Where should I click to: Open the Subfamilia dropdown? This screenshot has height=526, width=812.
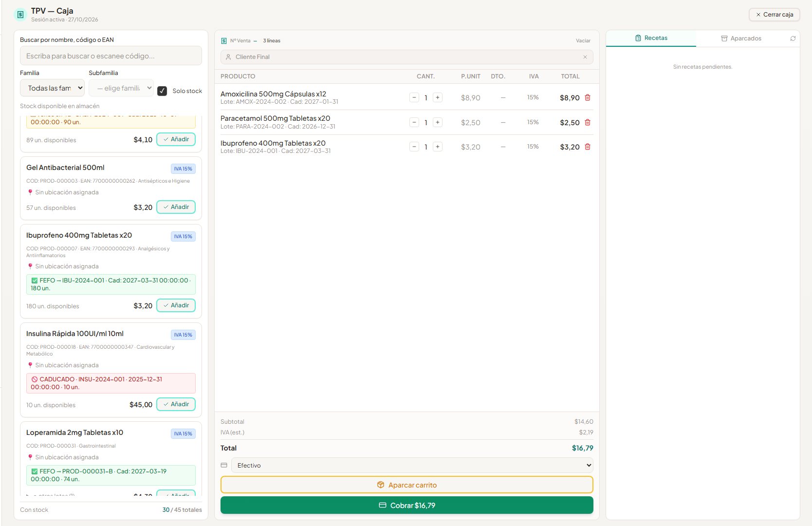pyautogui.click(x=121, y=88)
